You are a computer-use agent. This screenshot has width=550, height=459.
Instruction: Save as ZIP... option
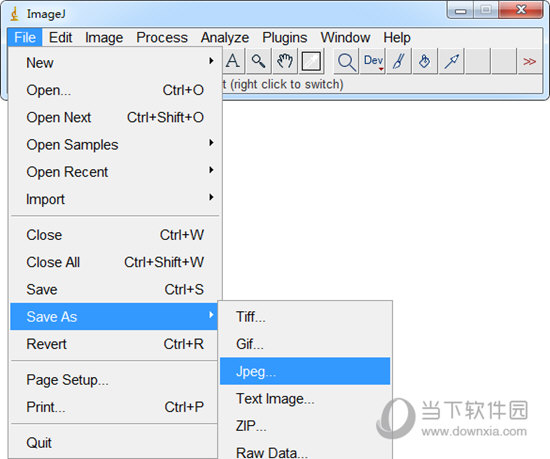coord(305,426)
